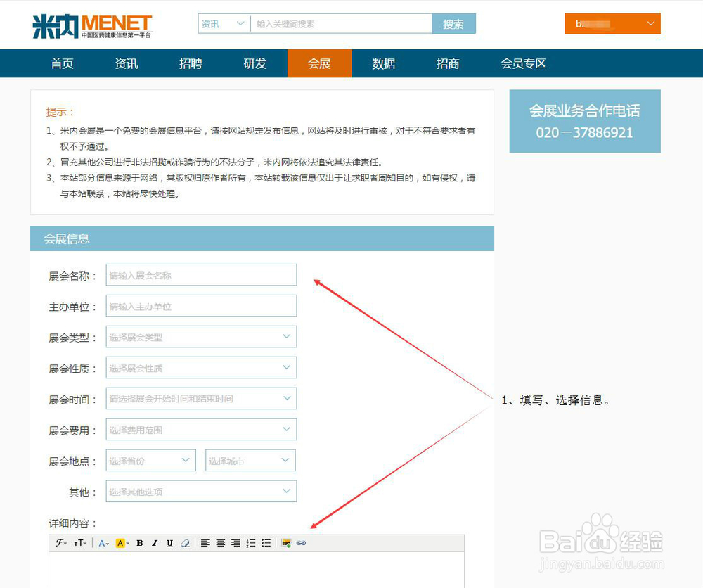Go to the 首页 homepage link
The height and width of the screenshot is (588, 703).
61,63
